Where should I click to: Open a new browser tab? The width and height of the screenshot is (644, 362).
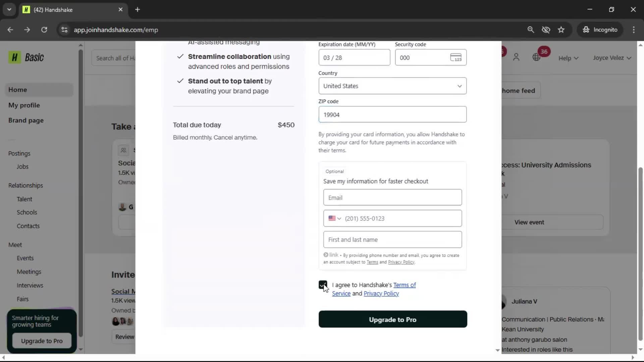tap(138, 10)
